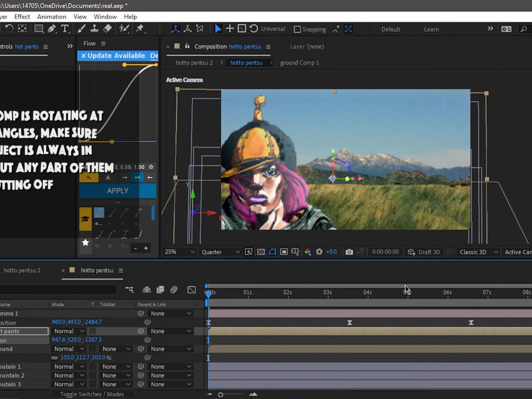The height and width of the screenshot is (399, 532).
Task: Click Toggle Switches / Modes button
Action: coord(92,394)
